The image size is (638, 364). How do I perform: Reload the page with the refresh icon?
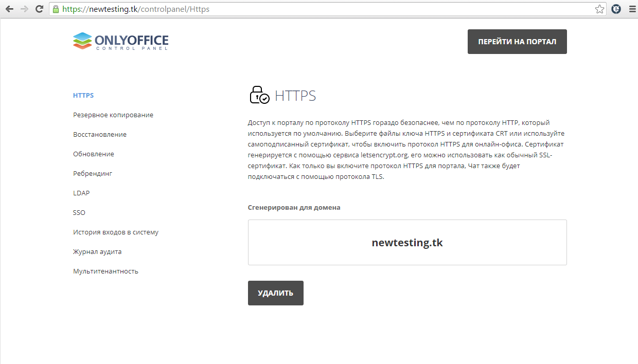pos(39,9)
